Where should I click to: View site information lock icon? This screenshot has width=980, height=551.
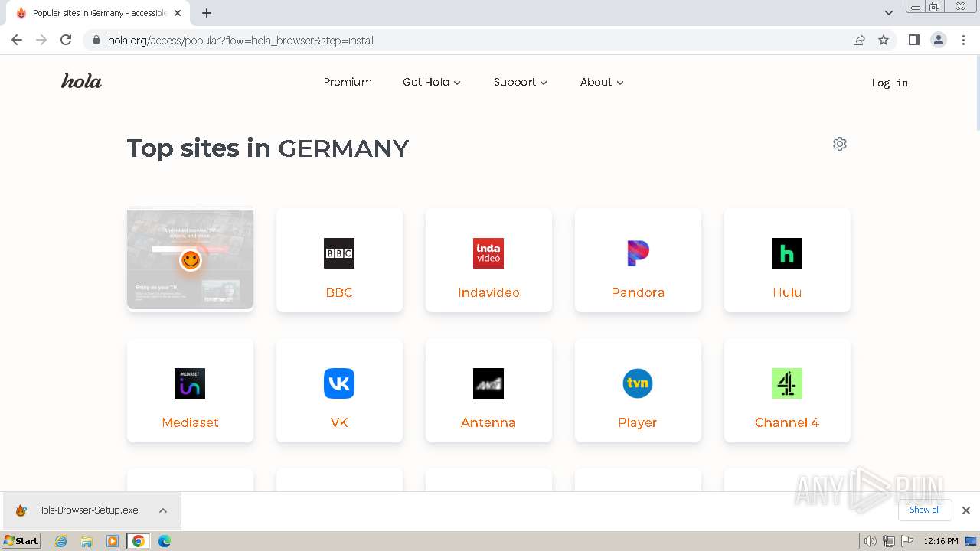pyautogui.click(x=96, y=40)
